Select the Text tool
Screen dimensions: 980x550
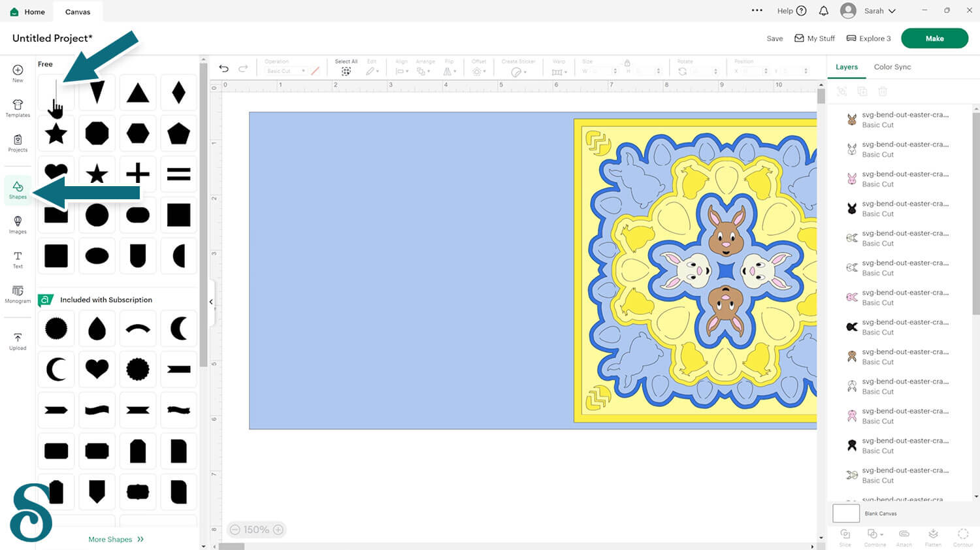(x=18, y=259)
